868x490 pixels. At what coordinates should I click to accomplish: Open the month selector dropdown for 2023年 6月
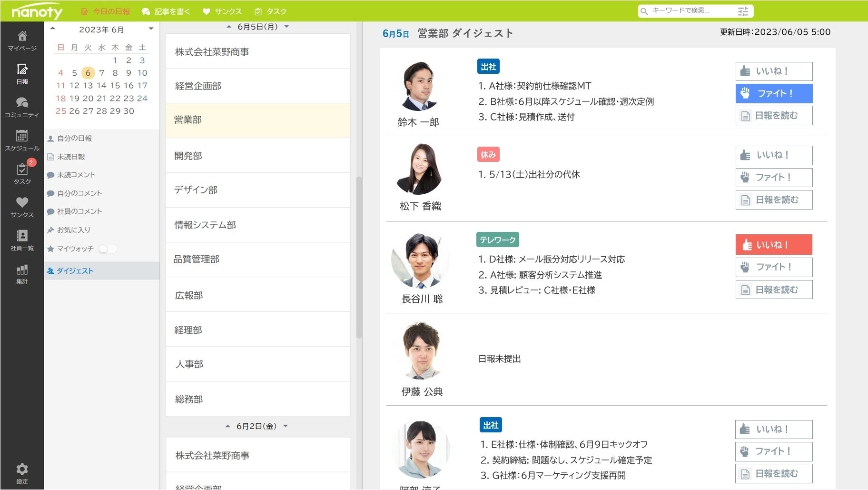pos(151,29)
